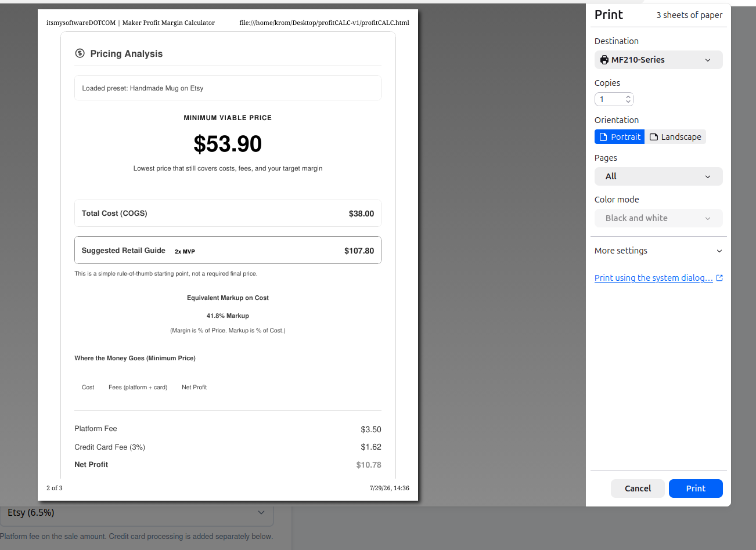Click the Platform Fee label
This screenshot has width=756, height=550.
pyautogui.click(x=96, y=429)
